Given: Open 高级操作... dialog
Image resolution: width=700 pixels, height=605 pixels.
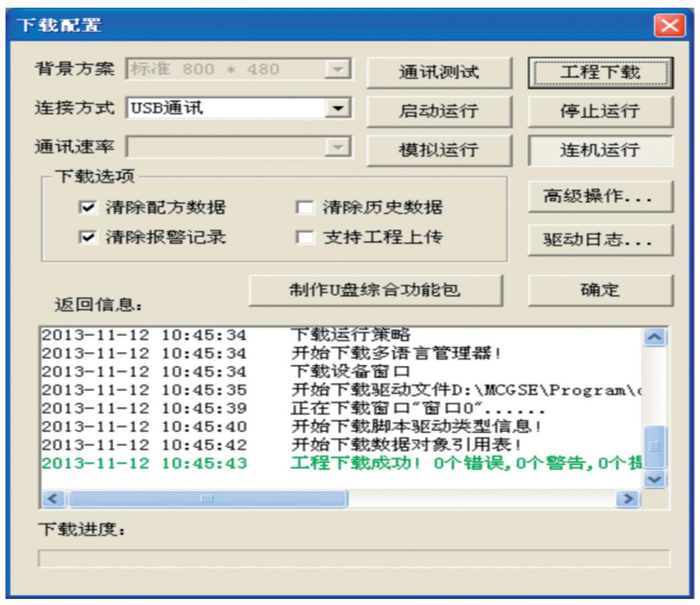Looking at the screenshot, I should point(600,196).
